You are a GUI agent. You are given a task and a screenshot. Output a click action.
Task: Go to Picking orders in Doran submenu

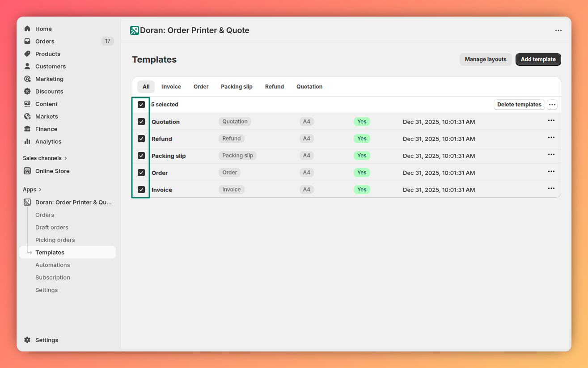coord(55,240)
